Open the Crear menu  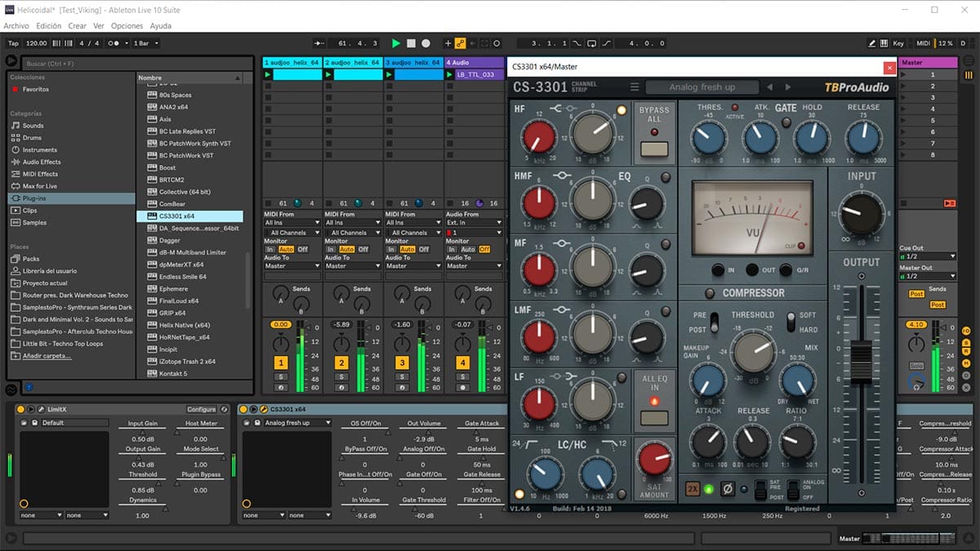[78, 25]
